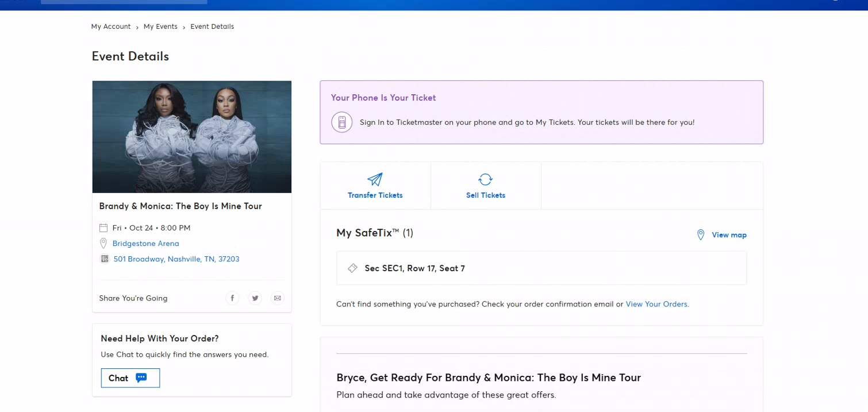
Task: Click the calendar icon beside event date
Action: (103, 228)
